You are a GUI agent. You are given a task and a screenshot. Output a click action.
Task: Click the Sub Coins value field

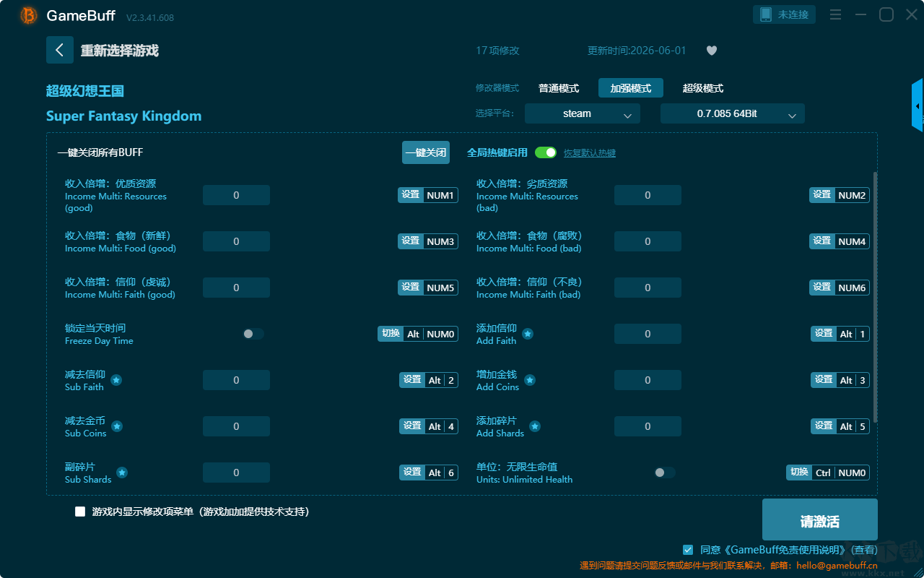(x=236, y=426)
